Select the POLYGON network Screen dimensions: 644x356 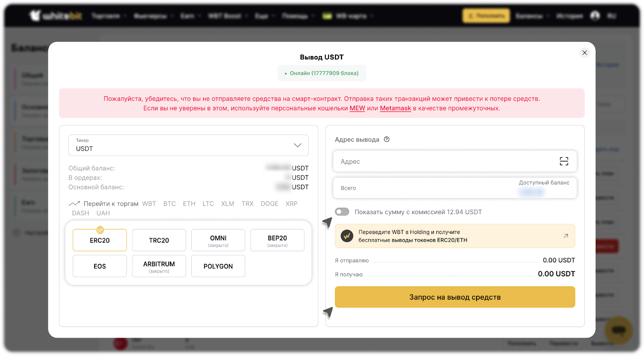click(x=218, y=266)
